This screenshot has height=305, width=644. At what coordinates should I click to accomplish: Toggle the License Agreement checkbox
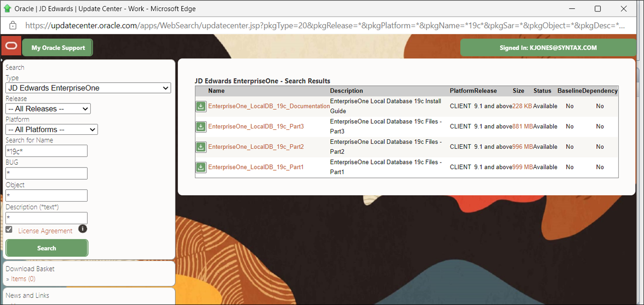(x=9, y=230)
